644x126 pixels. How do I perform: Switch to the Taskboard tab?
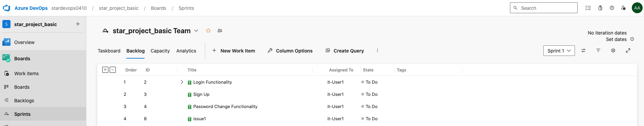109,51
